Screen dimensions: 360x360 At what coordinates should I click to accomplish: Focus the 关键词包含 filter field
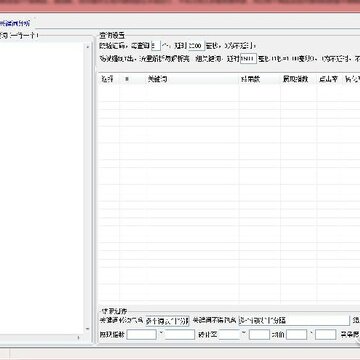168,321
